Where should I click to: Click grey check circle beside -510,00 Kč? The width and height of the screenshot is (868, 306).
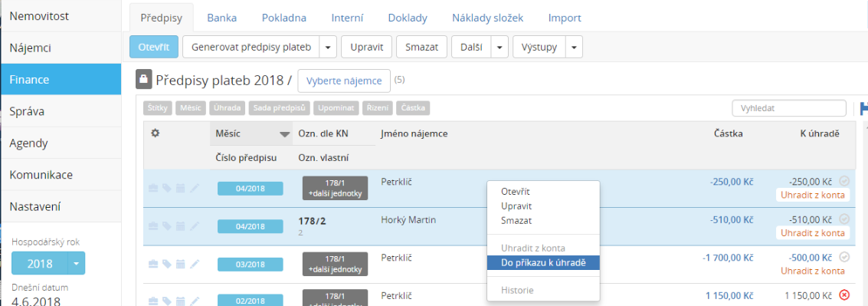844,219
